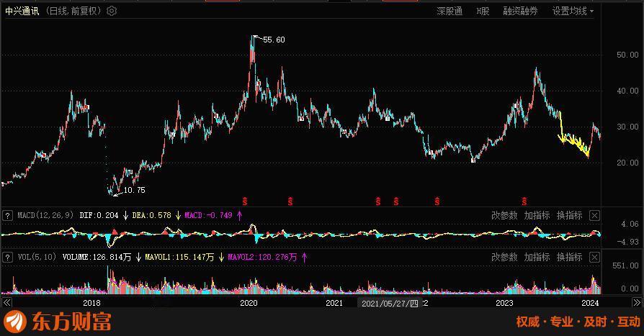This screenshot has height=336, width=644.
Task: Click the 40.00 price axis label
Action: [627, 91]
